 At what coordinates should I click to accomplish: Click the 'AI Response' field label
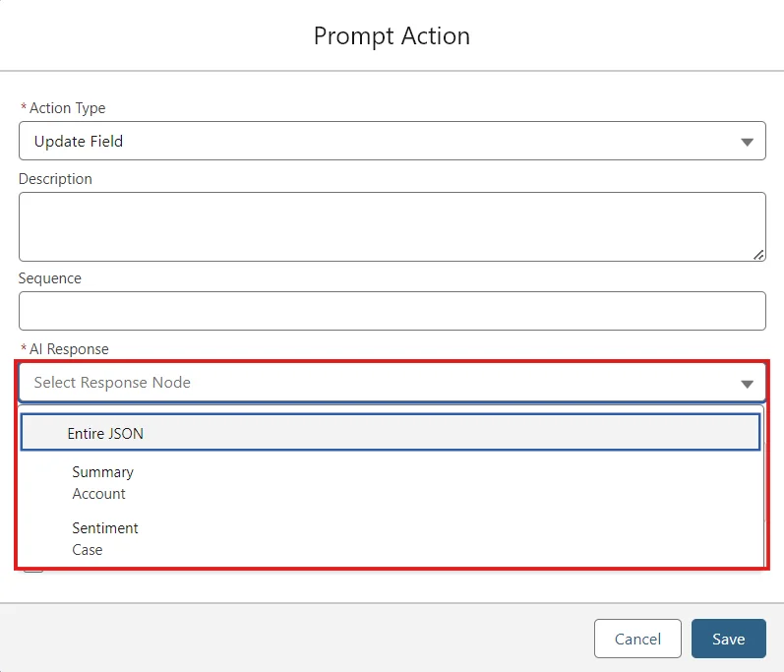click(69, 349)
